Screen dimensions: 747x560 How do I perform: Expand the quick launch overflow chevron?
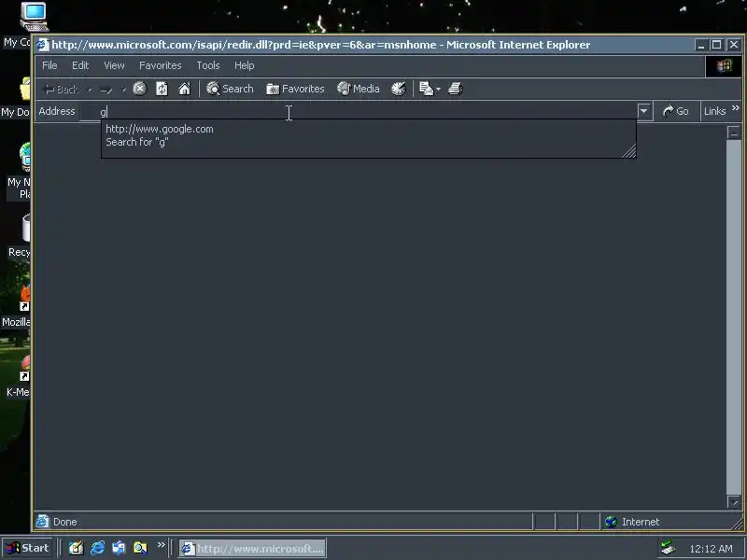161,544
